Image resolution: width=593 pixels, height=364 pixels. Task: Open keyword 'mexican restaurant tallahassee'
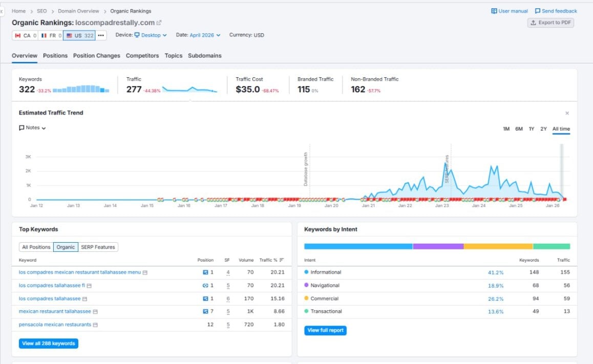55,311
